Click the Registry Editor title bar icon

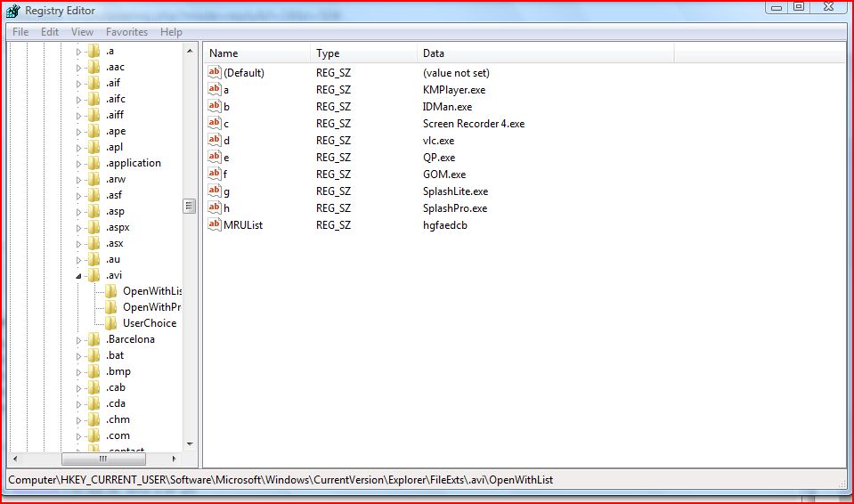[x=13, y=11]
